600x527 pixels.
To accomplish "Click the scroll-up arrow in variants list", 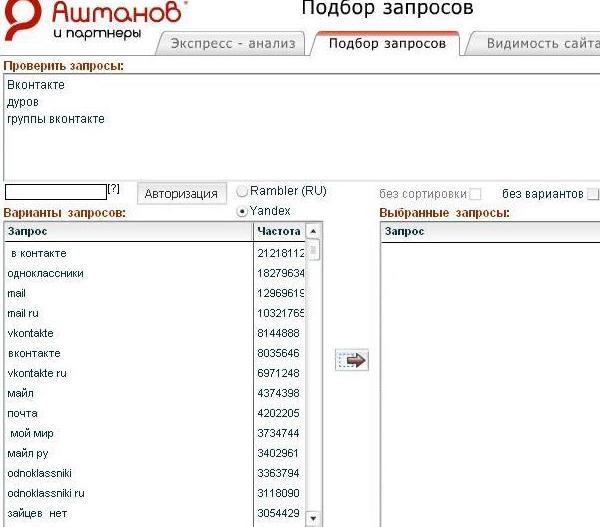I will point(313,231).
